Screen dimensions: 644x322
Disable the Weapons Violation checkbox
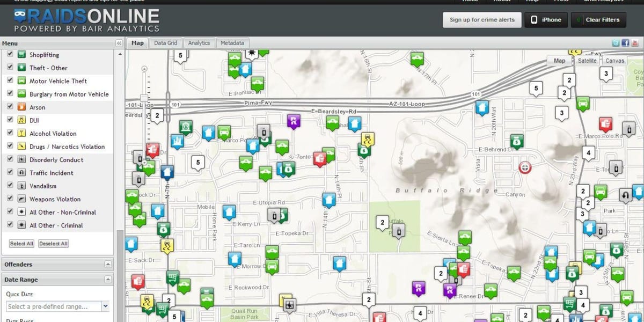tap(10, 199)
